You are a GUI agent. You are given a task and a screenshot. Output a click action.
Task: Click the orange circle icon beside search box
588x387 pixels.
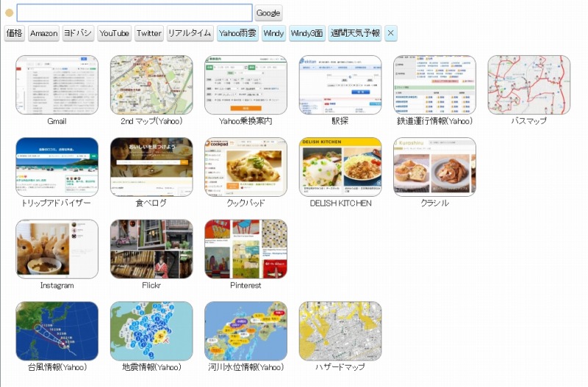click(x=9, y=13)
